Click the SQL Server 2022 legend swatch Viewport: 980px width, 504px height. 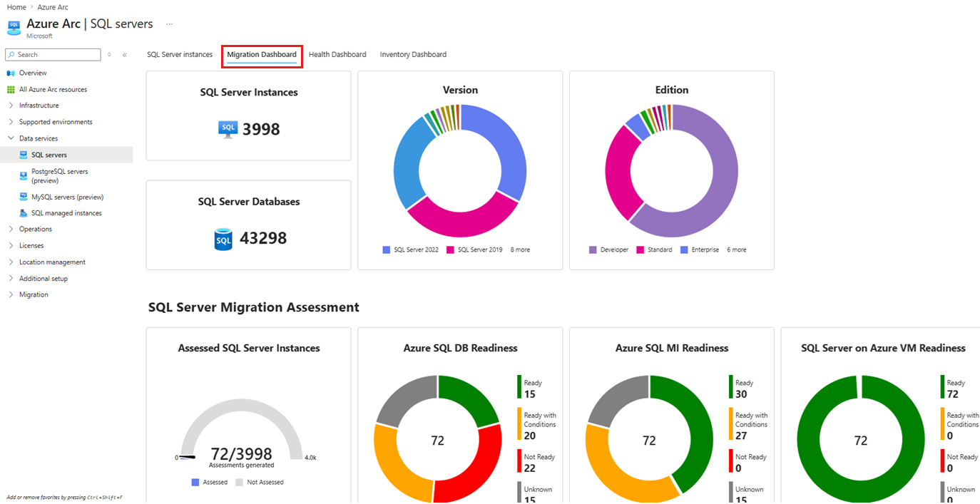(387, 250)
